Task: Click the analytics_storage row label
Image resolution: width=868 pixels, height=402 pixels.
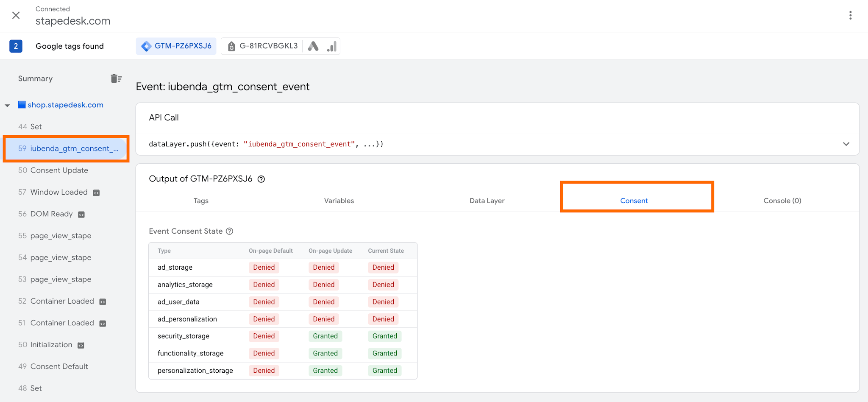Action: pos(185,285)
